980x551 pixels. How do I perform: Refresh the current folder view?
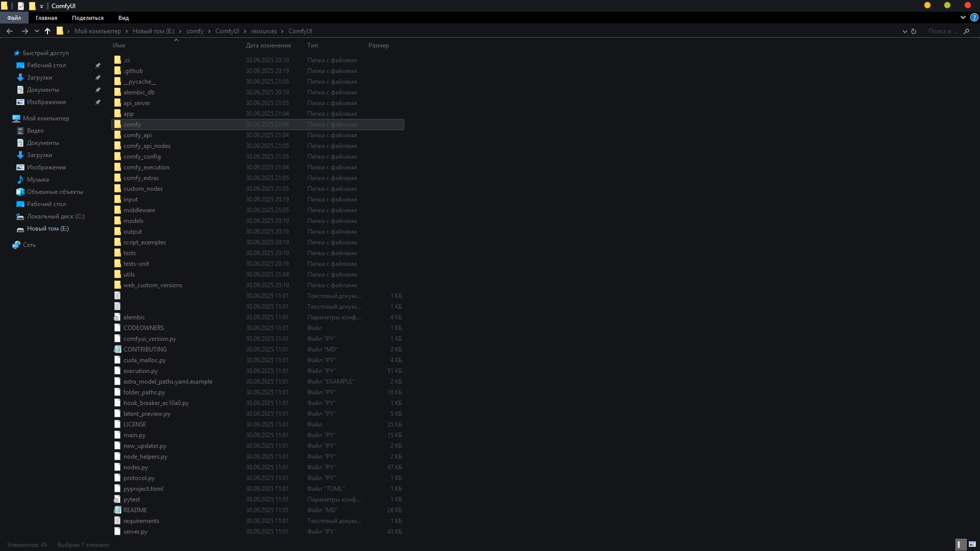point(914,31)
